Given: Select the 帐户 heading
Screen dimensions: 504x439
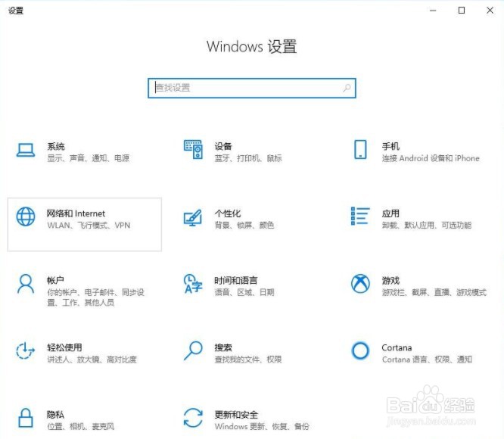Looking at the screenshot, I should (55, 281).
